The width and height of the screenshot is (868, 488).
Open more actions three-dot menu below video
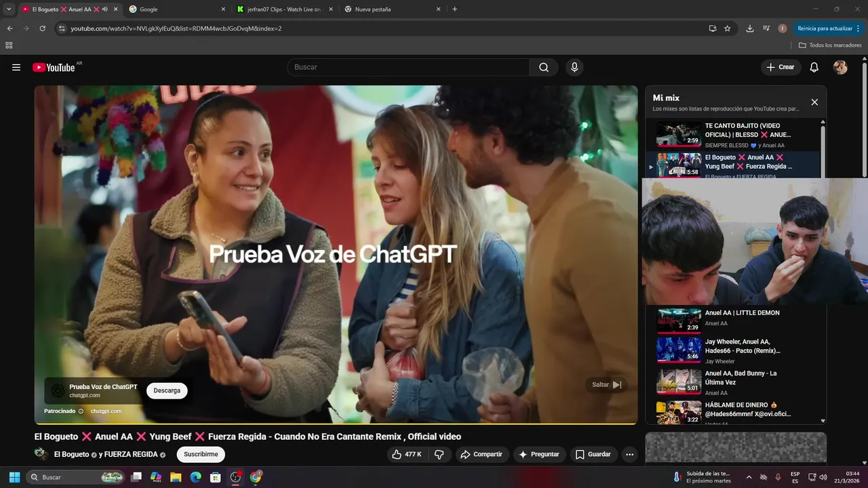[630, 454]
